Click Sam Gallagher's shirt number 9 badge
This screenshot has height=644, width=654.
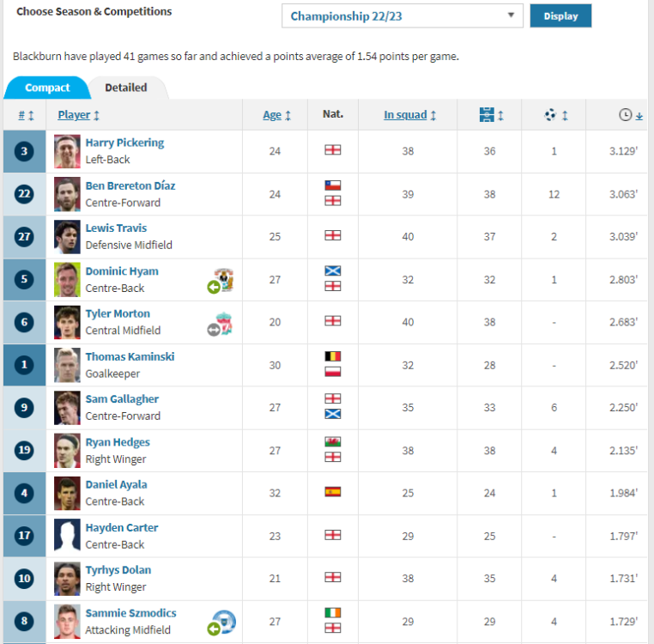coord(24,408)
